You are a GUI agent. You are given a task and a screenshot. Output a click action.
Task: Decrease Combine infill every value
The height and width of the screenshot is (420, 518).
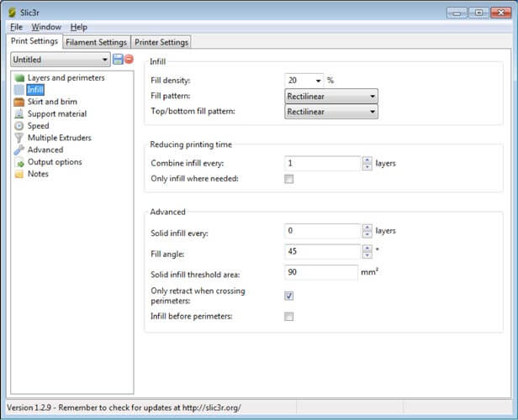[367, 167]
